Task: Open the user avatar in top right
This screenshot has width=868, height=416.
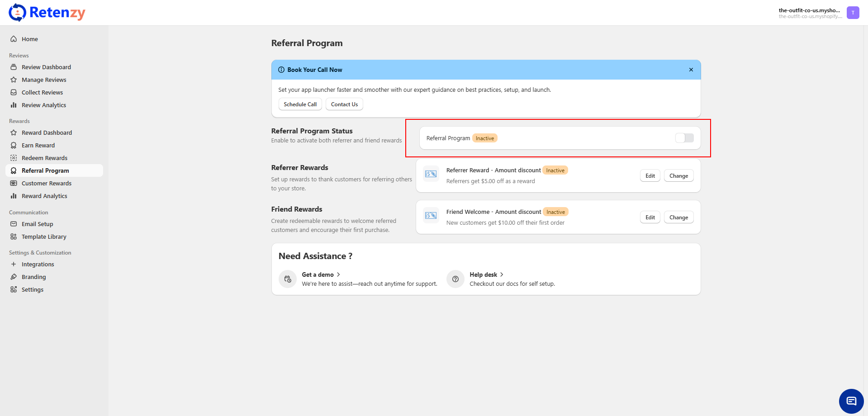Action: click(853, 13)
